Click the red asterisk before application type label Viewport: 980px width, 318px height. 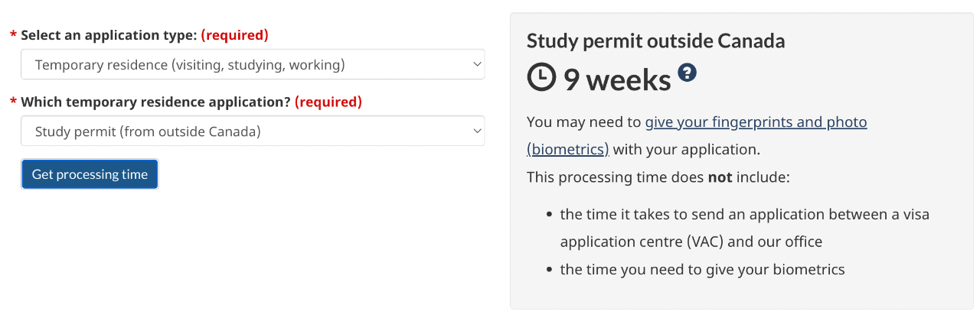(13, 35)
